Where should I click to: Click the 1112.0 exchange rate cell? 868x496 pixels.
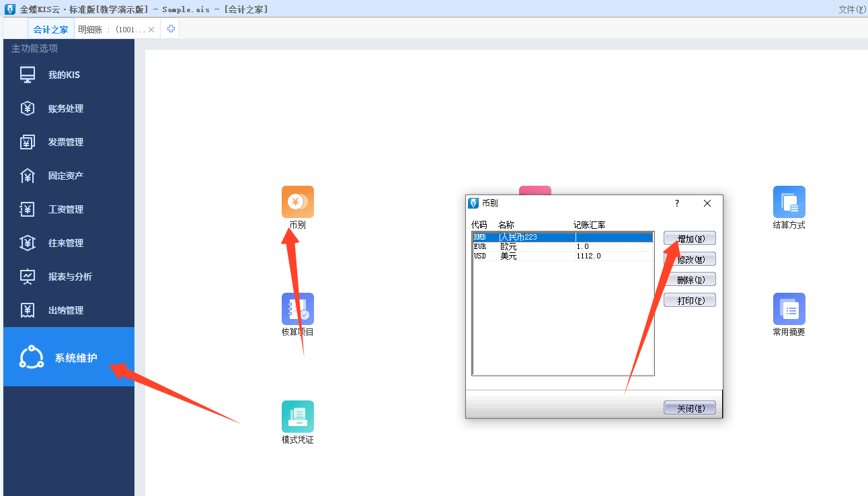point(589,256)
